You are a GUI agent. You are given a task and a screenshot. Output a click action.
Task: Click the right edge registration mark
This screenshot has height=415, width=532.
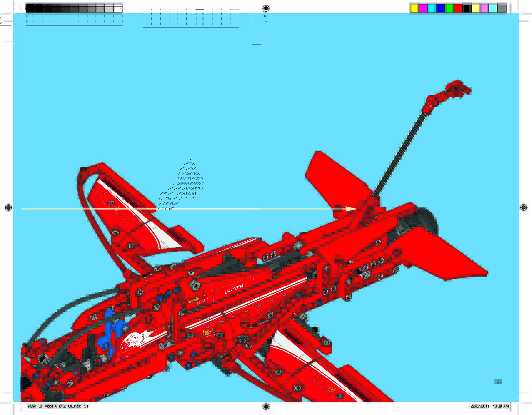(x=524, y=208)
